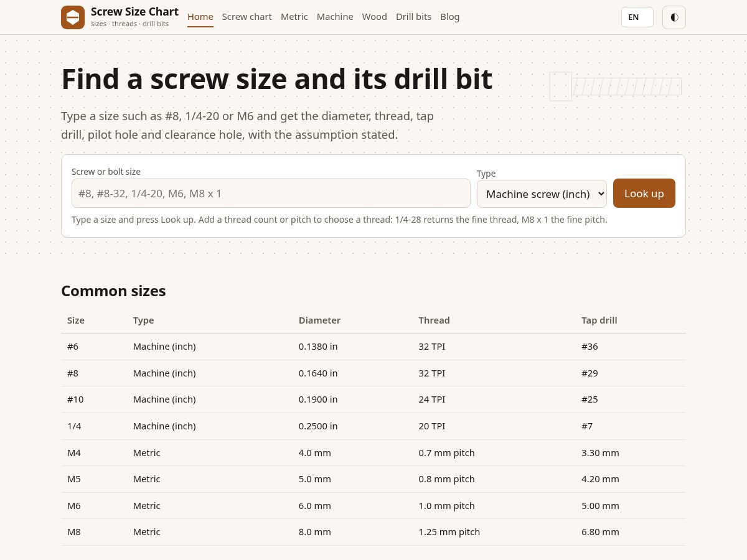Click the Size column header

tap(76, 320)
